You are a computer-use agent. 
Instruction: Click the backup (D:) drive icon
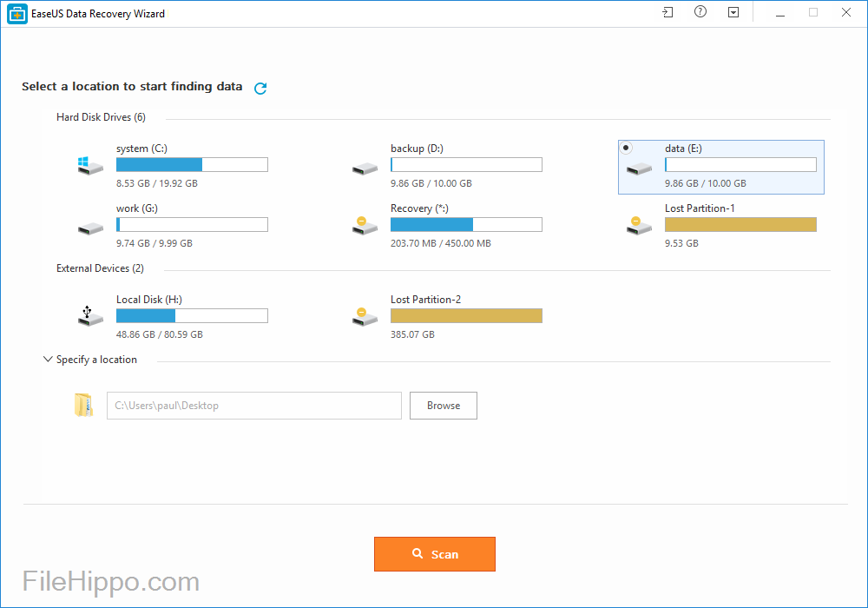tap(365, 166)
